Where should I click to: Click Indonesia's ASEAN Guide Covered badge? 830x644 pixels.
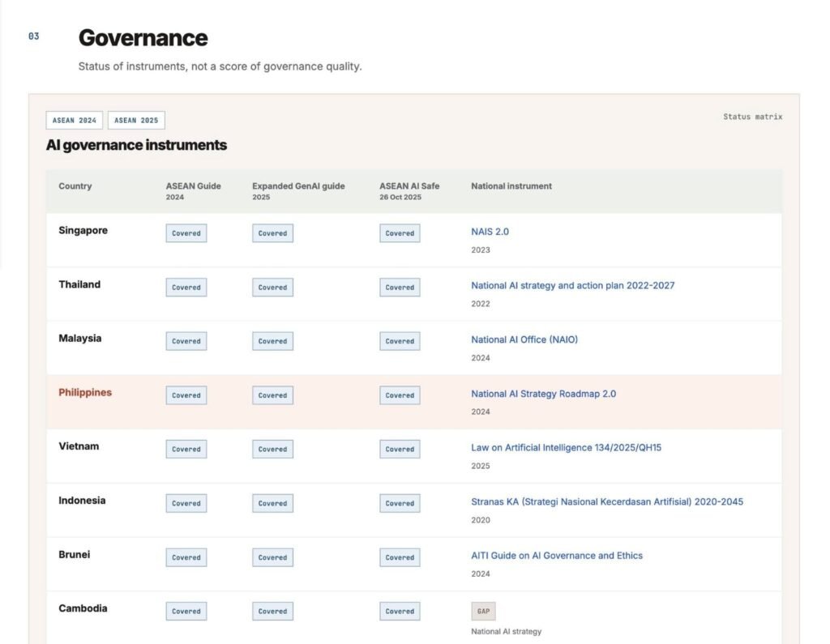tap(186, 503)
